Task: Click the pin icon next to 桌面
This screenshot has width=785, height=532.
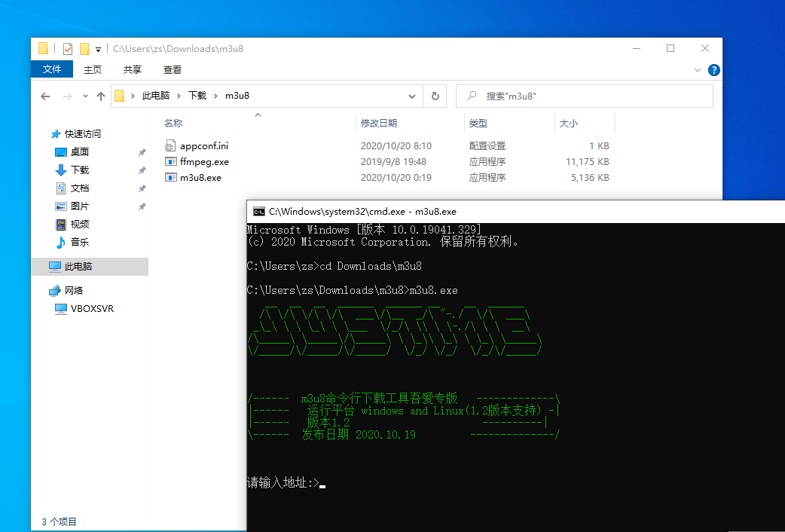Action: pos(142,152)
